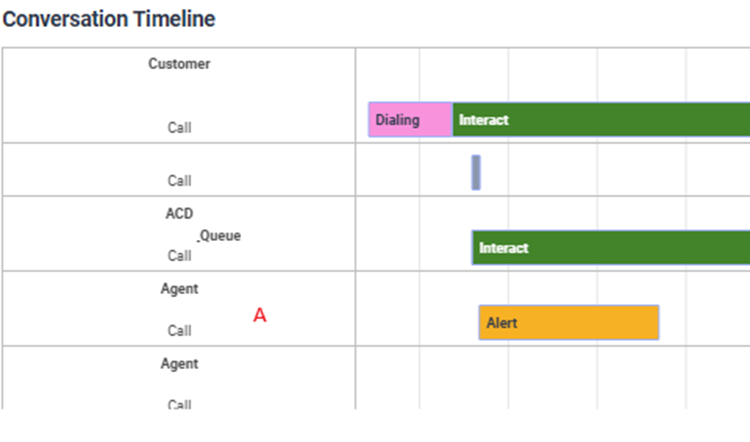750x442 pixels.
Task: Select the Customer row's green Interact segment
Action: [x=600, y=120]
